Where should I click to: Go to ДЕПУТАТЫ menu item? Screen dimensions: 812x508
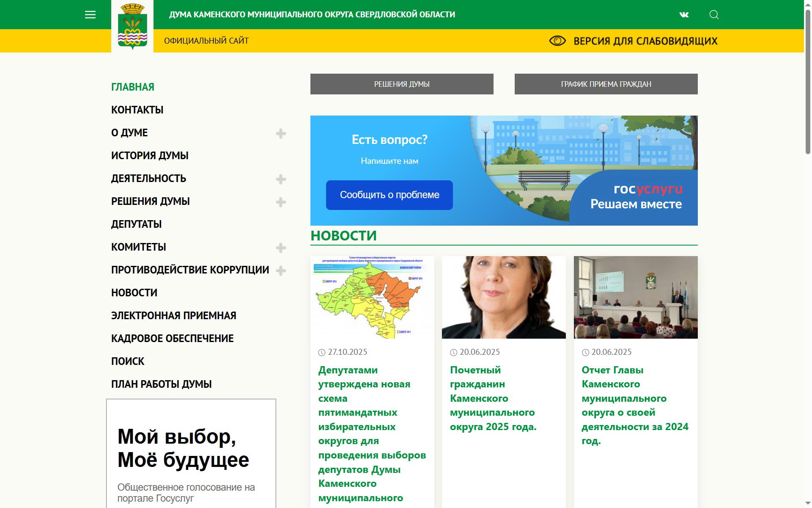pyautogui.click(x=136, y=224)
